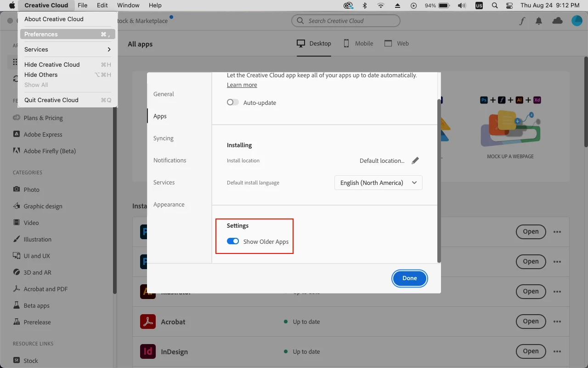Screen dimensions: 588x368
Task: Choose Hide Creative Cloud
Action: (68, 64)
